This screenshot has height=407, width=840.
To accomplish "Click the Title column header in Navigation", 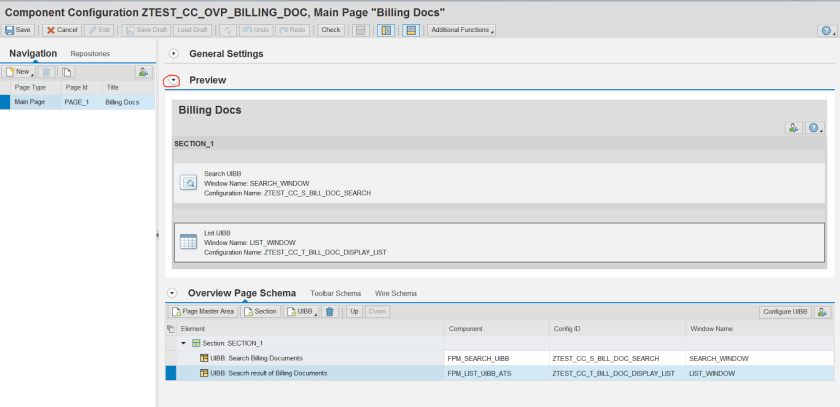I will [x=128, y=87].
